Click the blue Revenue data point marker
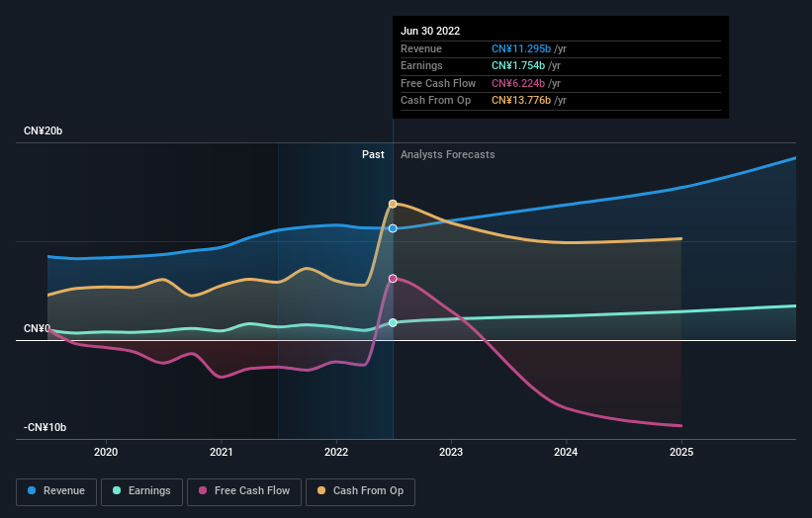This screenshot has height=518, width=812. click(x=393, y=228)
